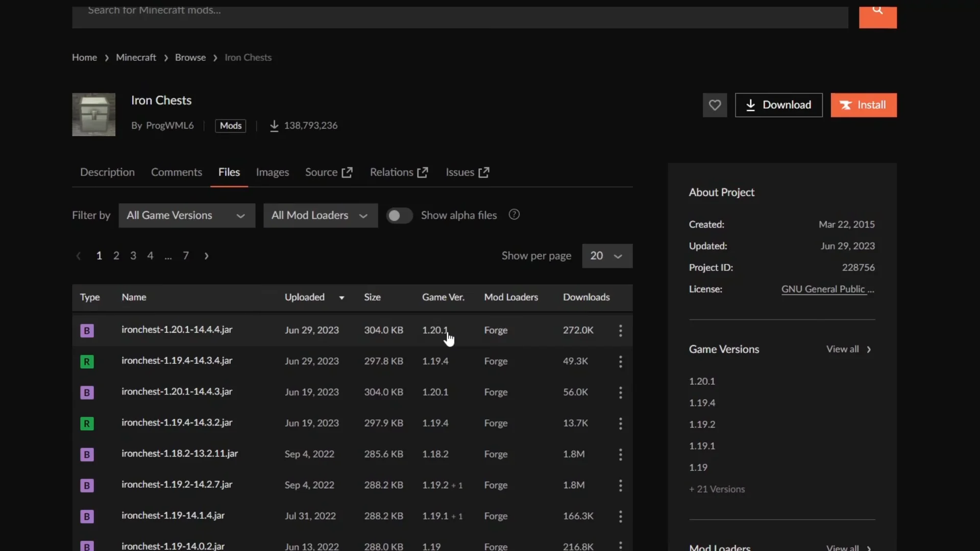Click the Iron Chests project thumbnail
Viewport: 980px width, 551px height.
(93, 114)
